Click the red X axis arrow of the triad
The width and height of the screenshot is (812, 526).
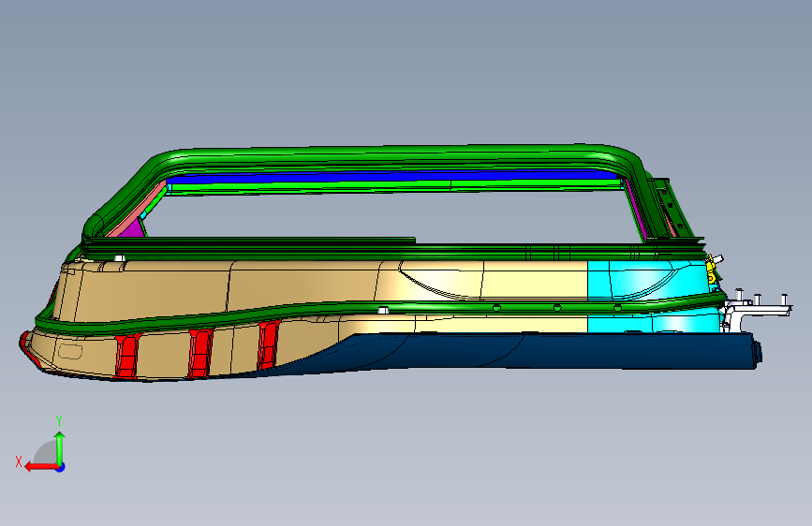pos(40,467)
